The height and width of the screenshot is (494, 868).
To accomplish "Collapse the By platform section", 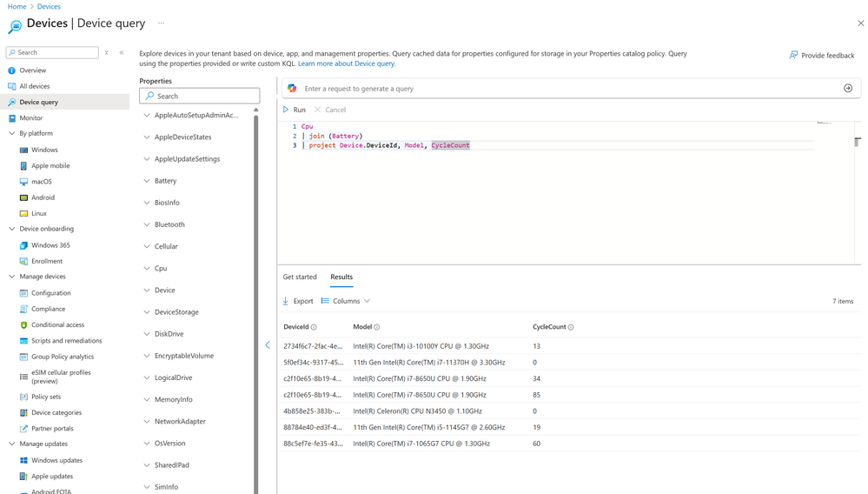I will tap(11, 133).
